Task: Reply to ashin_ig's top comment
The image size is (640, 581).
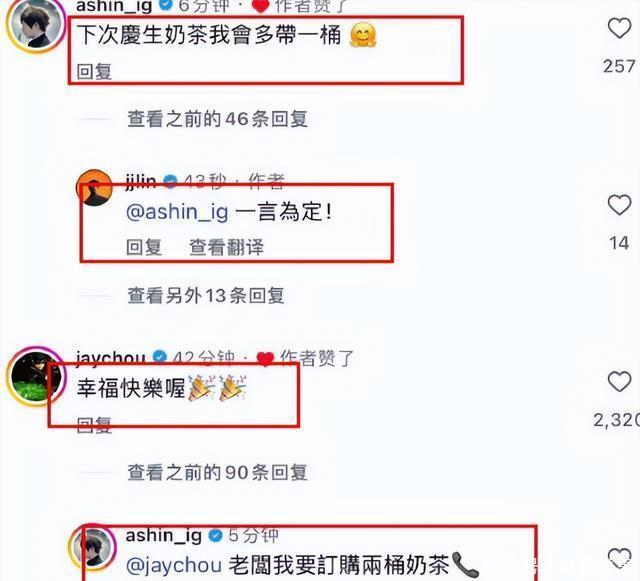Action: 94,71
